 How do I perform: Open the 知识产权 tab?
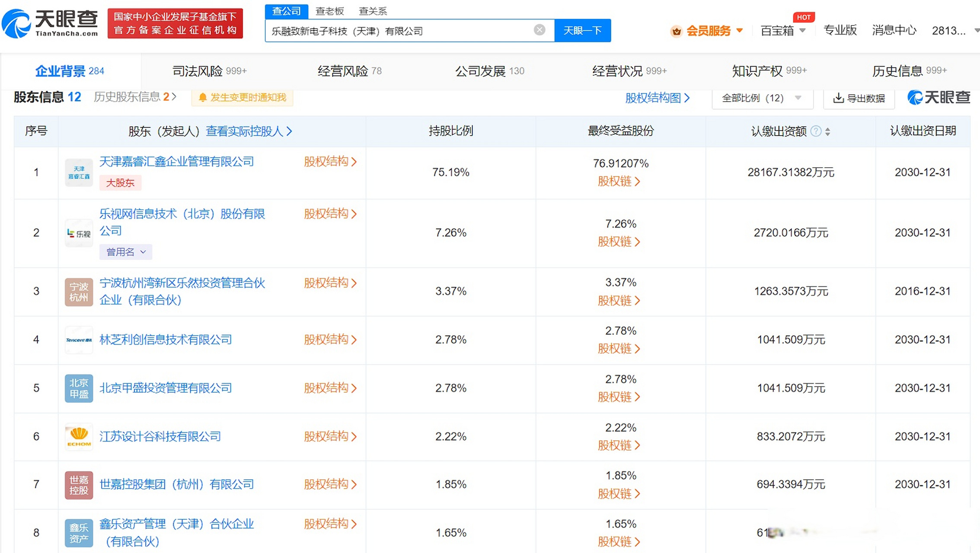pos(769,71)
